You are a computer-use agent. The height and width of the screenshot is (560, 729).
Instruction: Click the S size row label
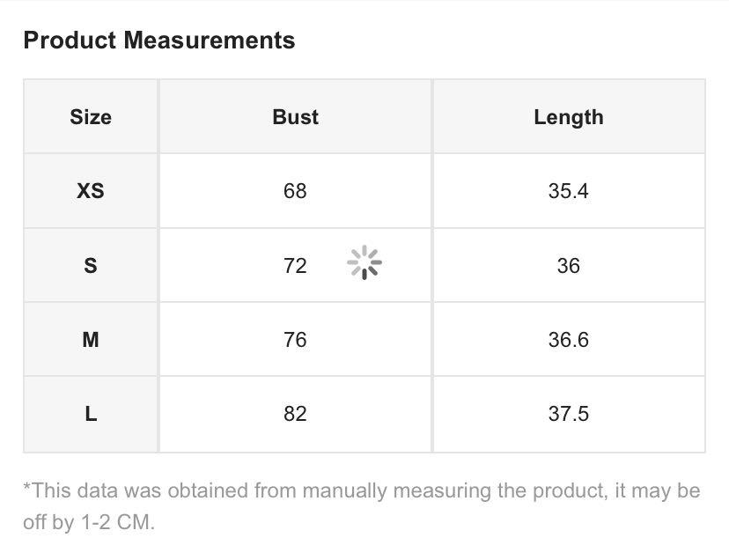coord(91,266)
